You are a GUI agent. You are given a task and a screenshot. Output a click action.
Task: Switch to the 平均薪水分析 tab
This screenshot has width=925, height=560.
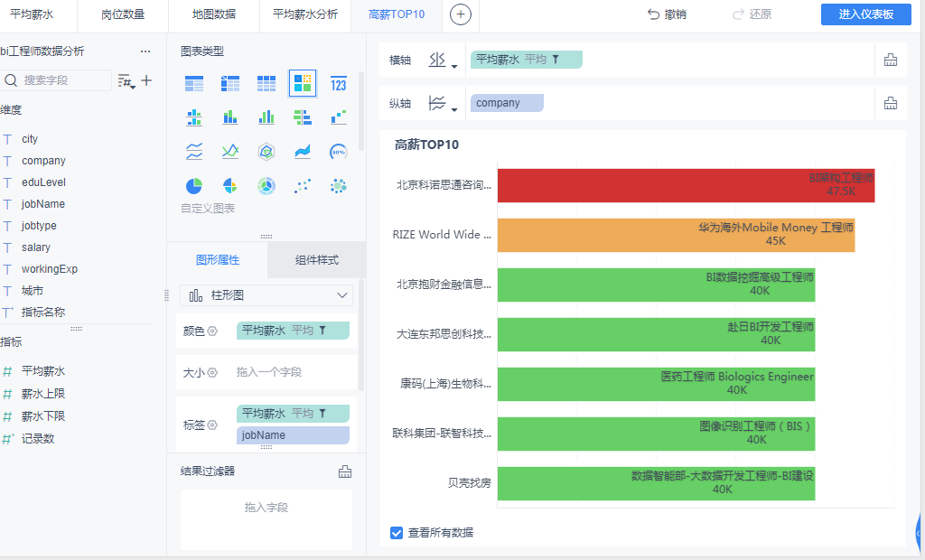coord(305,14)
